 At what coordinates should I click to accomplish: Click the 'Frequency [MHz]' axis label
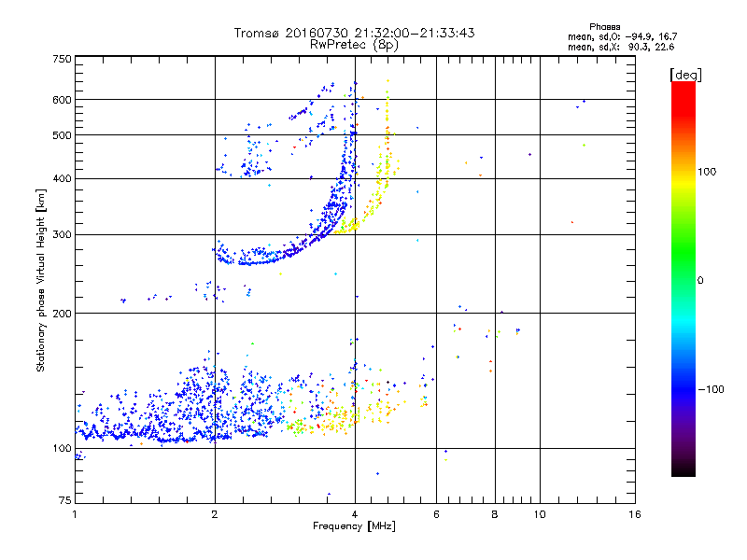(354, 526)
